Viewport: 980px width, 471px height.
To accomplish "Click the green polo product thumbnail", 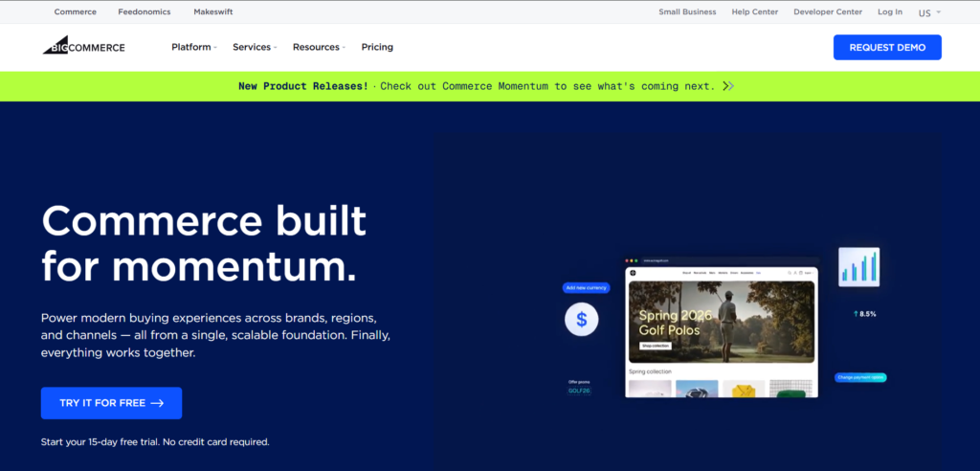I will 791,389.
